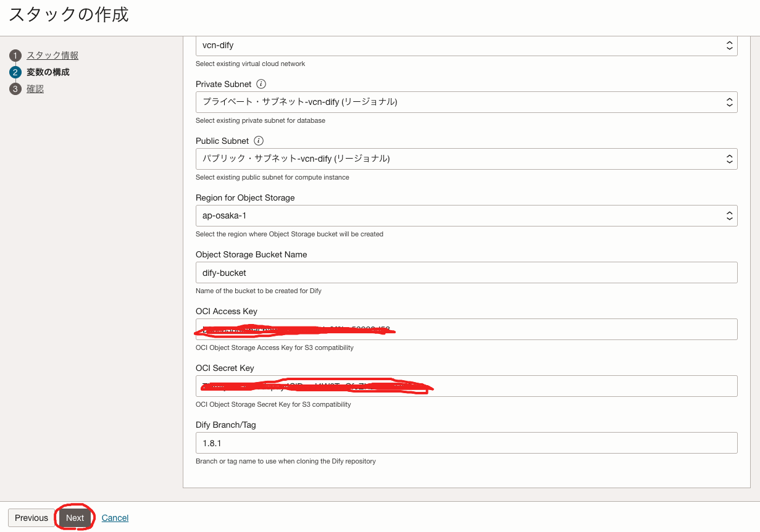Click the step 1 number circle

click(x=15, y=56)
